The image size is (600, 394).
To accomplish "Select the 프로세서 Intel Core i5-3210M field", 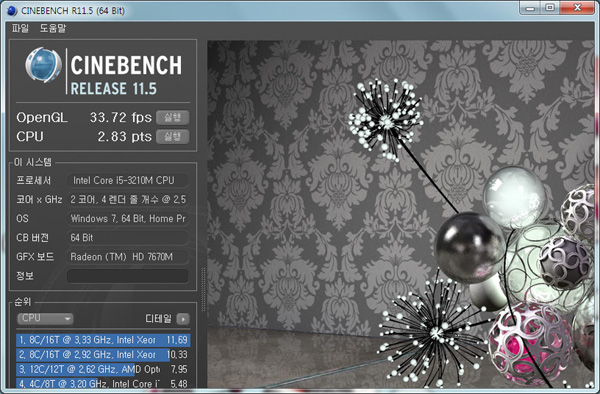I will (128, 180).
